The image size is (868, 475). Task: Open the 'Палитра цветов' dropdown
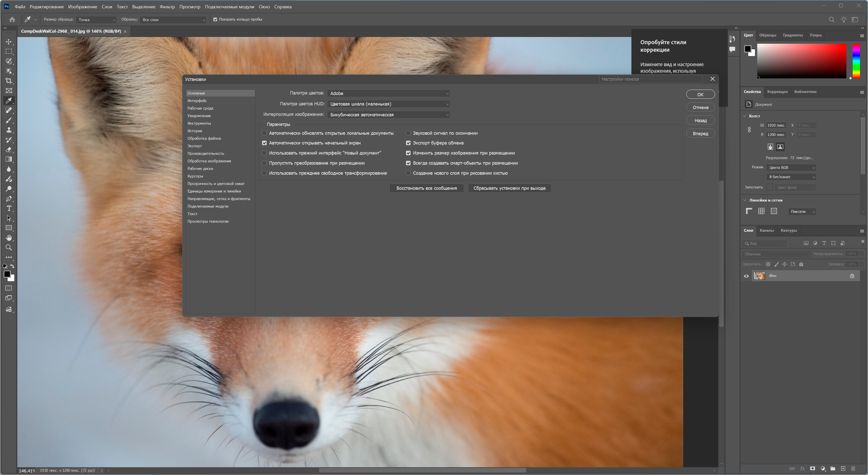tap(389, 93)
